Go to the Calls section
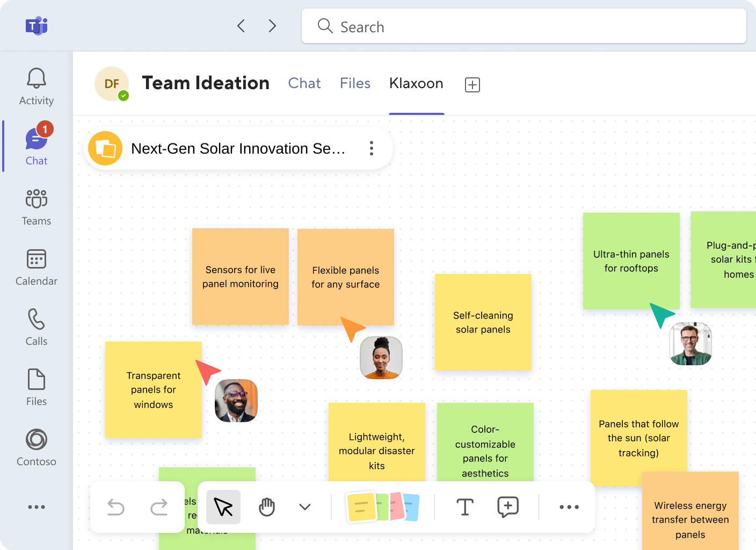 (36, 327)
